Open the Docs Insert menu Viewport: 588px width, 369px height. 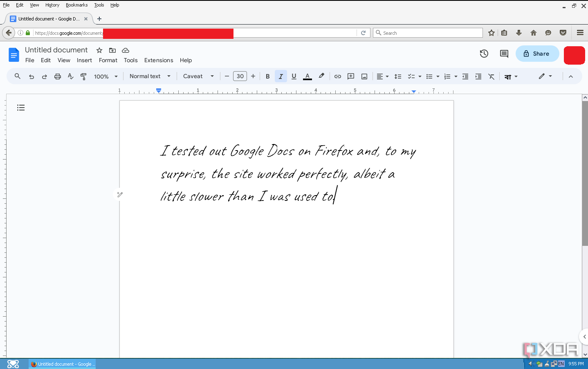click(x=84, y=60)
